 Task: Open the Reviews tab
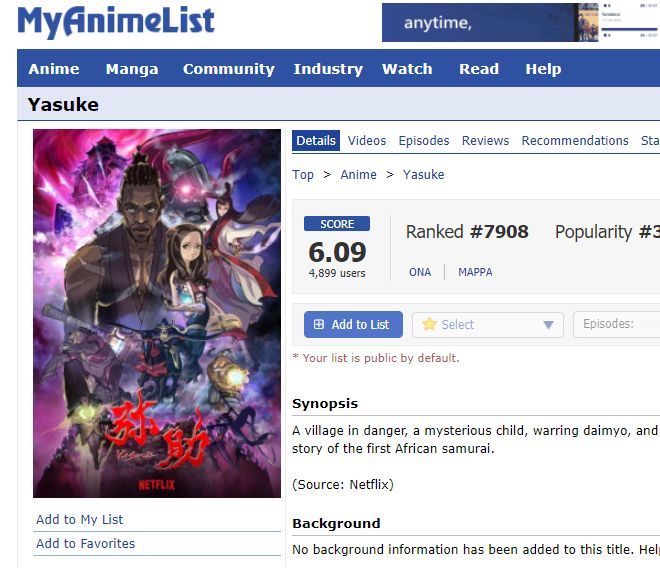[485, 141]
